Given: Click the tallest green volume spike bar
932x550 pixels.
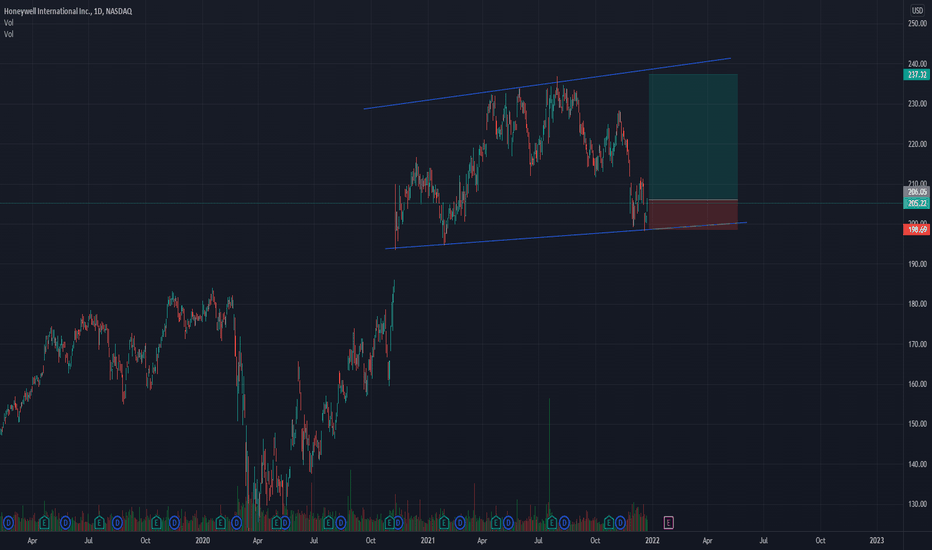Looking at the screenshot, I should click(549, 464).
